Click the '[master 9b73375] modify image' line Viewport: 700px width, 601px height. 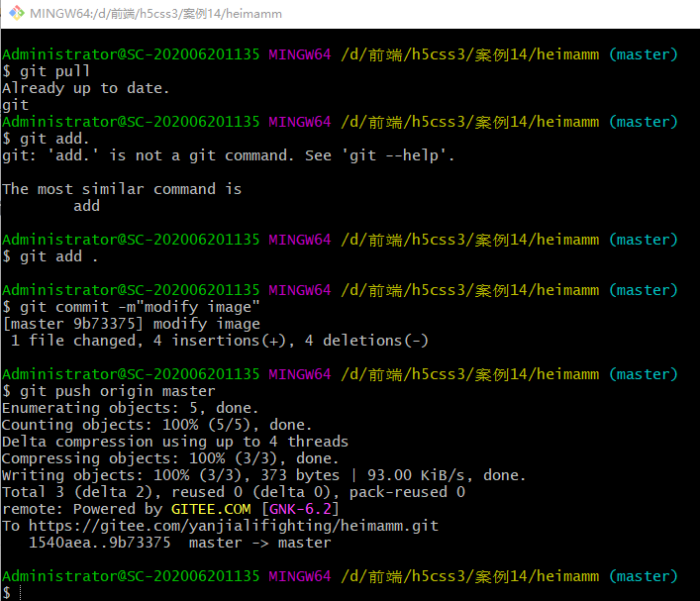click(132, 324)
